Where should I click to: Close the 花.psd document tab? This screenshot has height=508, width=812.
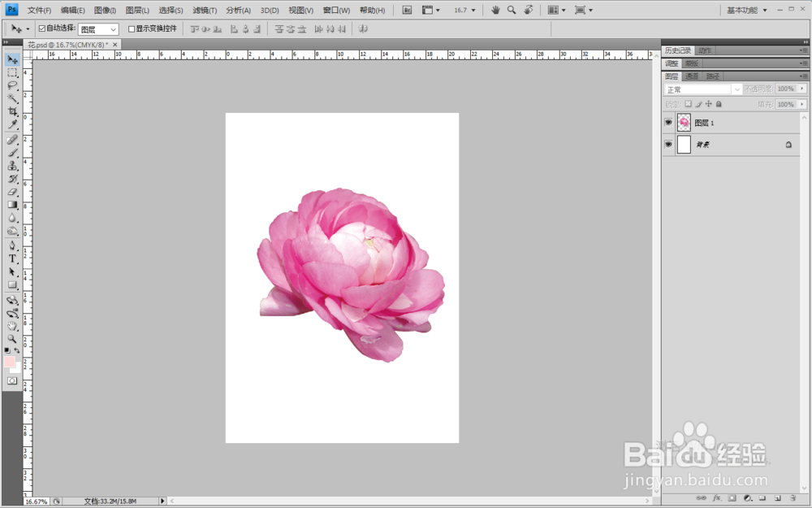click(115, 45)
